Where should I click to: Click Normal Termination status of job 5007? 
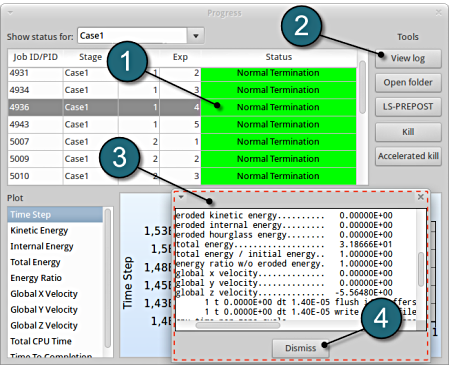click(x=278, y=142)
